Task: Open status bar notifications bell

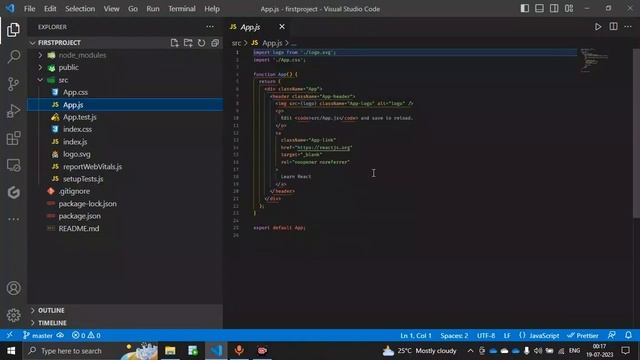Action: pyautogui.click(x=628, y=336)
